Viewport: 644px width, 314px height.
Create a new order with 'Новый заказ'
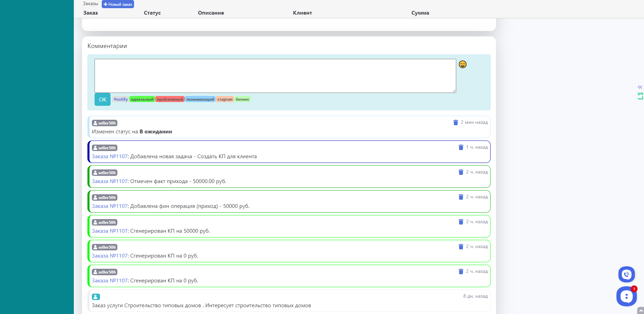click(118, 4)
